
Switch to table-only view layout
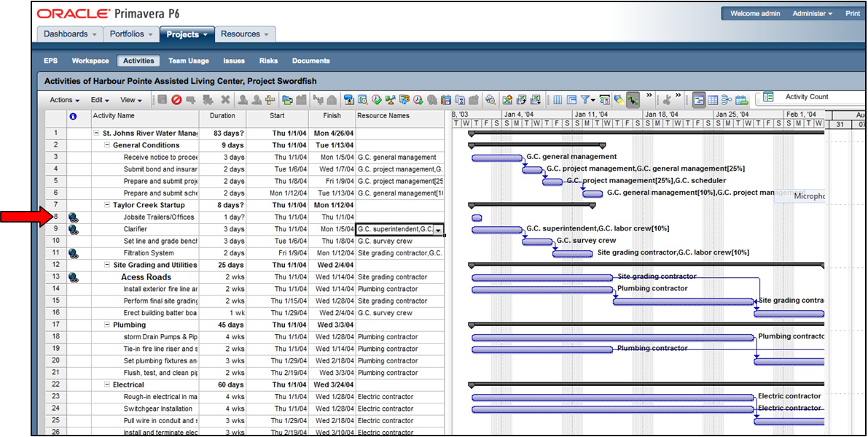(x=713, y=100)
